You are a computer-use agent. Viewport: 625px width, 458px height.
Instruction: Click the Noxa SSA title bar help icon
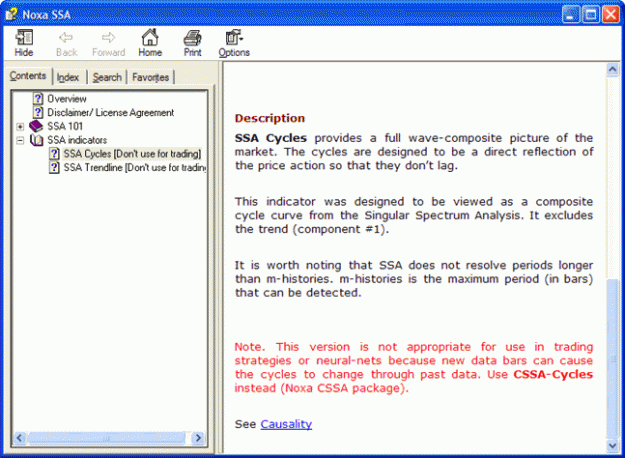coord(11,14)
